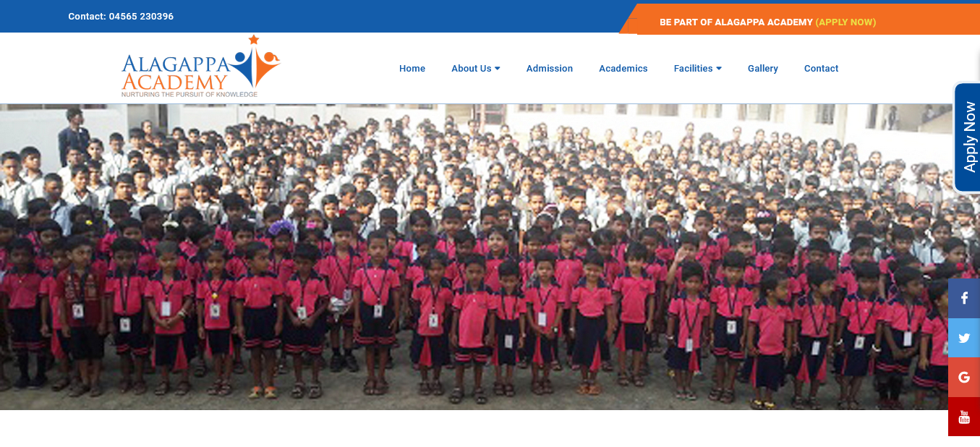Viewport: 980px width, 447px height.
Task: Open the Contact menu item
Action: click(822, 69)
